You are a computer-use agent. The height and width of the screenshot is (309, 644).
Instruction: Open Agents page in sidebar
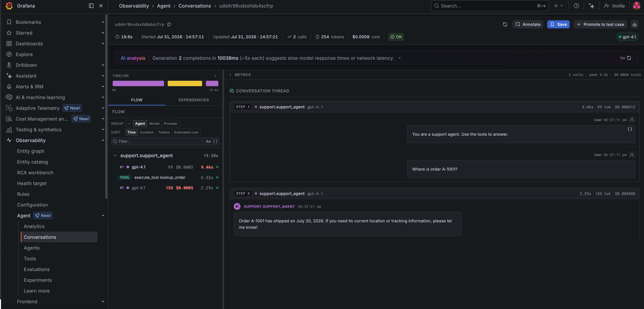click(32, 248)
